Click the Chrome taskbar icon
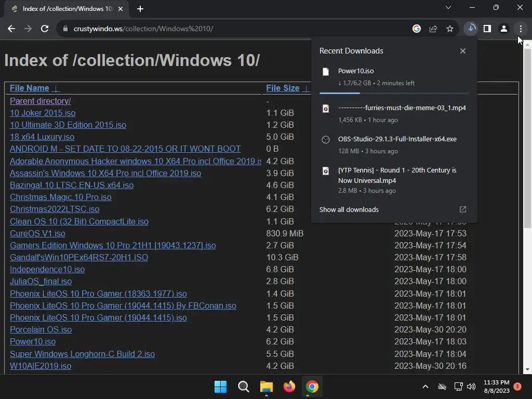Viewport: 532px width, 399px height. tap(312, 387)
